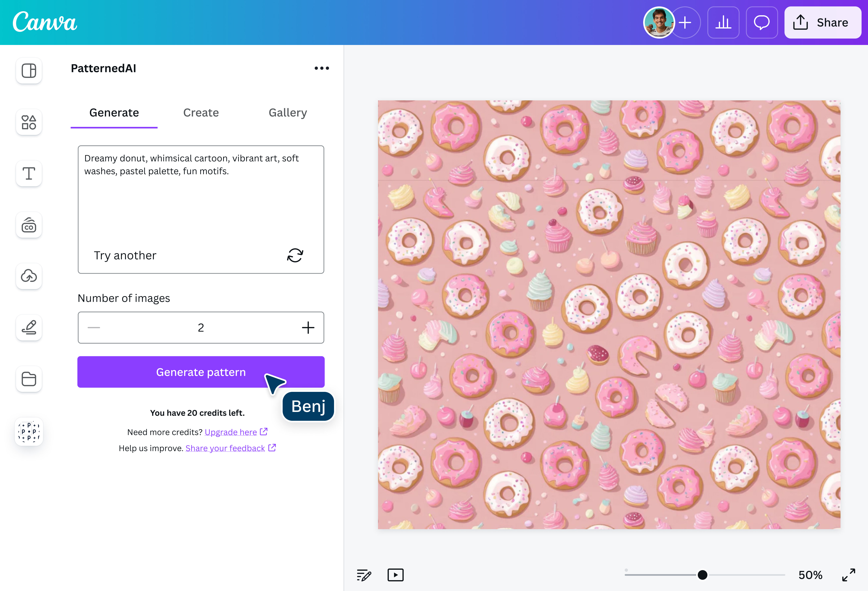Screen dimensions: 868x591
Task: Switch to the Create tab
Action: coord(201,112)
